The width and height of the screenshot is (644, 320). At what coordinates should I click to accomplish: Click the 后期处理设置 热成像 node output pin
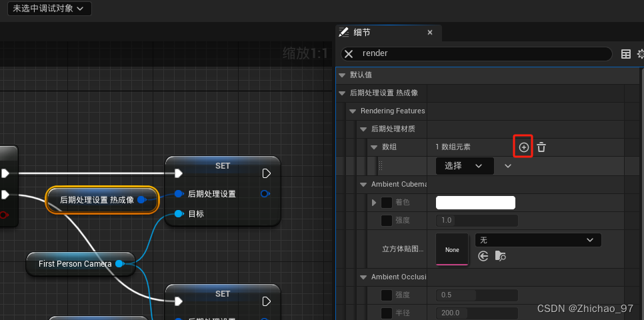[142, 200]
